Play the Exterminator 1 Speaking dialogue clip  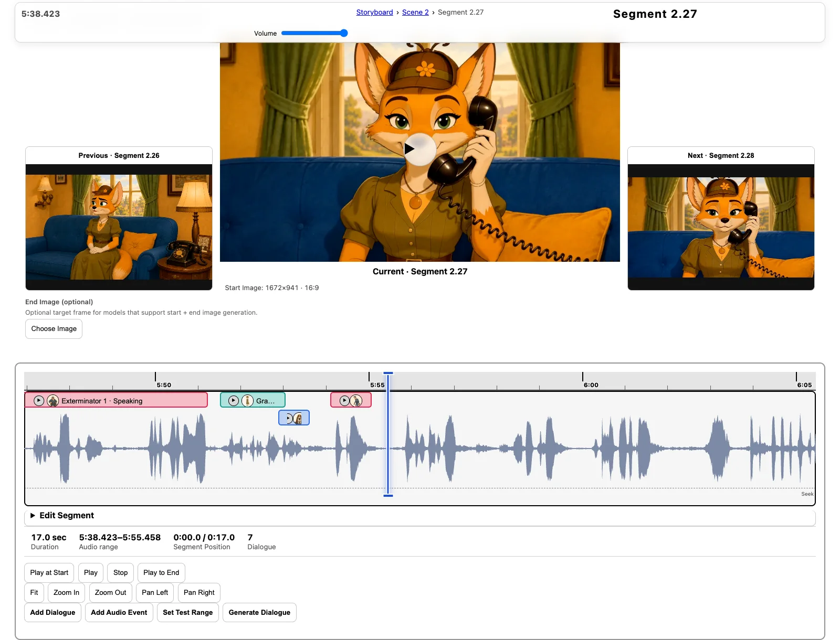click(x=39, y=401)
